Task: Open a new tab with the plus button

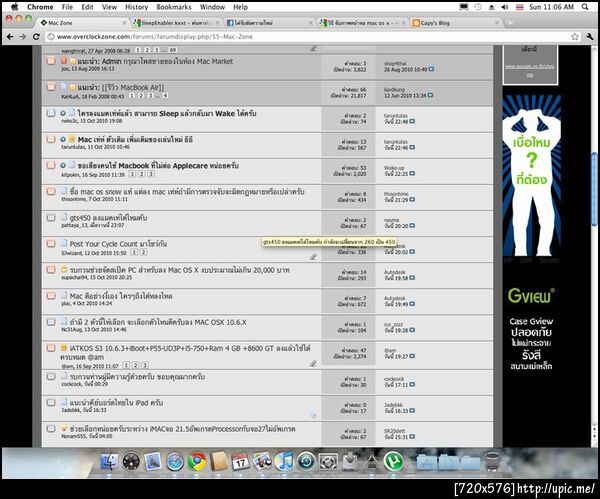Action: [509, 23]
